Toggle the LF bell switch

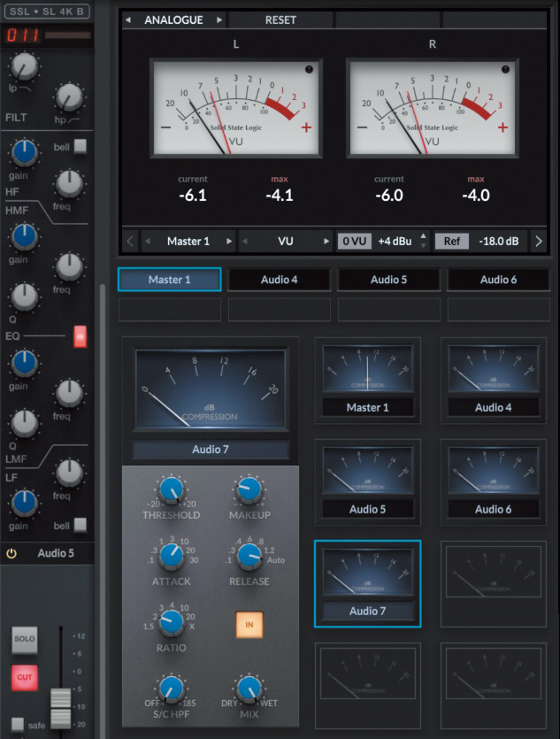pyautogui.click(x=81, y=525)
